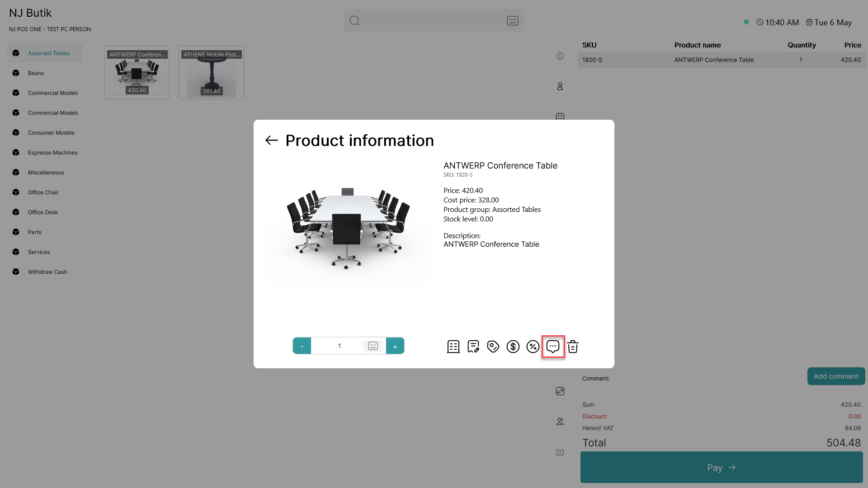Open the Espresso Machines category

(45, 153)
